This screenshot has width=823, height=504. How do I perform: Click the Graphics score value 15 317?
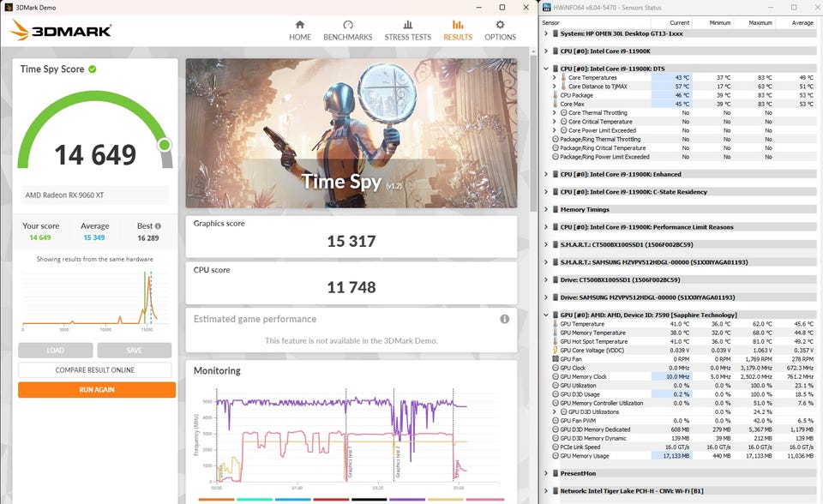point(351,241)
